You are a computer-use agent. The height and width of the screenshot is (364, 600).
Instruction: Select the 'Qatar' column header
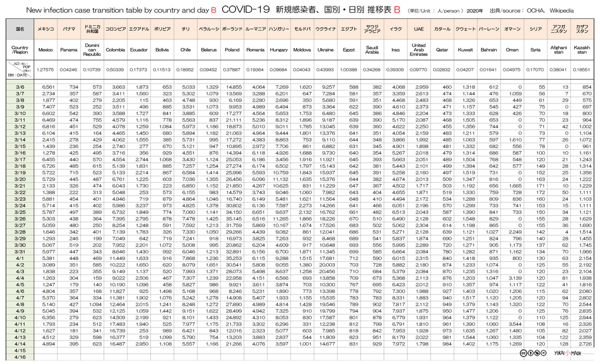click(x=441, y=50)
